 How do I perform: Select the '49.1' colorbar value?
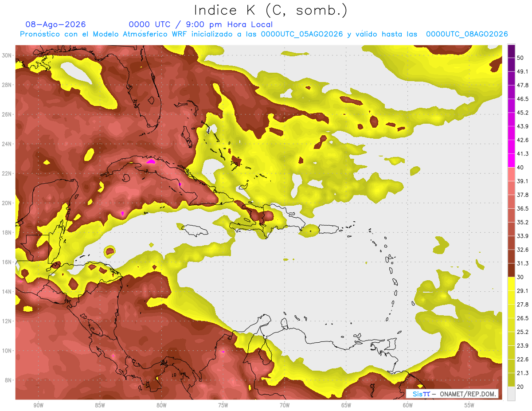click(523, 71)
